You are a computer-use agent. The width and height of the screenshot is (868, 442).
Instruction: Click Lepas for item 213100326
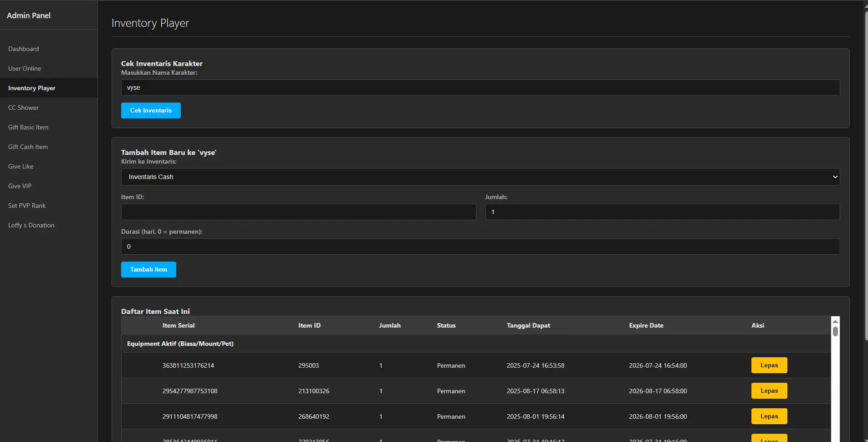[769, 391]
